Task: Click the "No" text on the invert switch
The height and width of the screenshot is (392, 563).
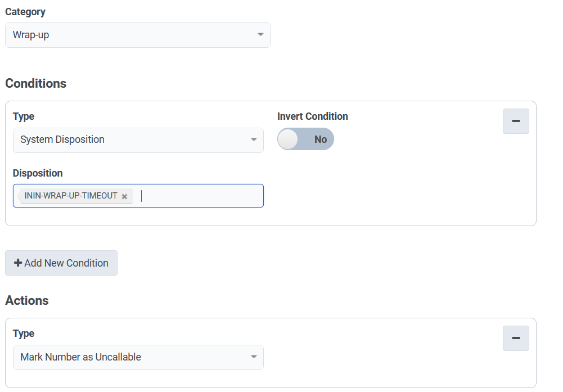Action: [321, 139]
